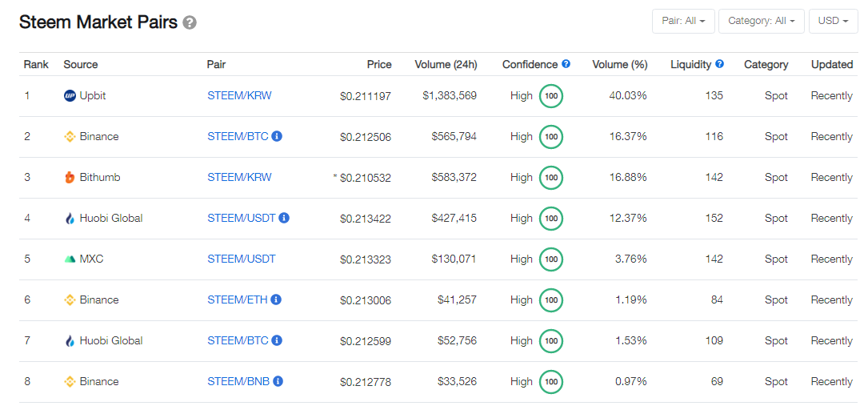Click the Bithumb source name
The height and width of the screenshot is (406, 868).
(100, 177)
